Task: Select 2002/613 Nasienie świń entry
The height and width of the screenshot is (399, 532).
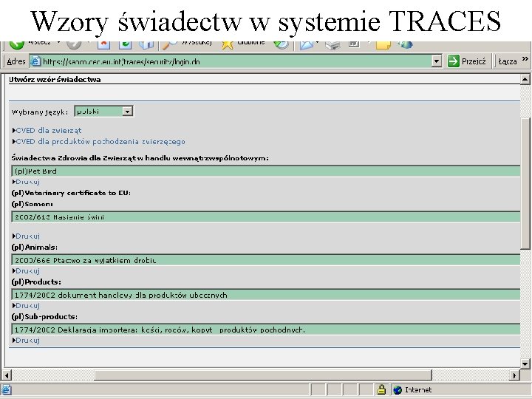Action: pos(266,216)
